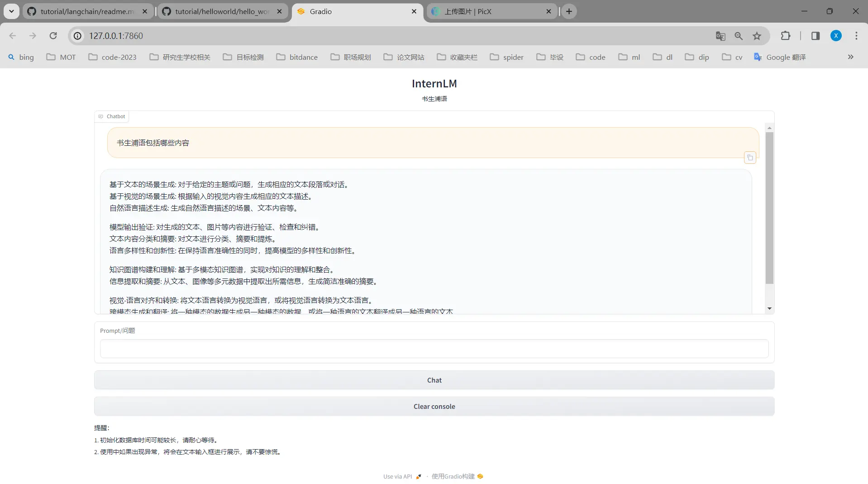Open the code-2023 bookmark folder
868x484 pixels.
point(112,57)
